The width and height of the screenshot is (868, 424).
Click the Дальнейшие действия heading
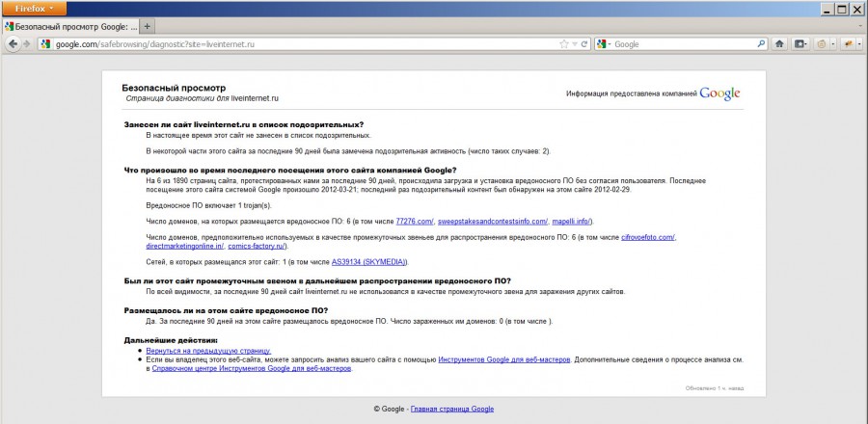click(171, 340)
